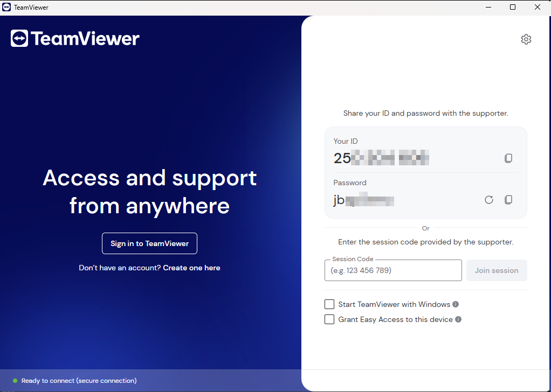This screenshot has width=551, height=392.
Task: Click the green connection status dot
Action: (15, 381)
